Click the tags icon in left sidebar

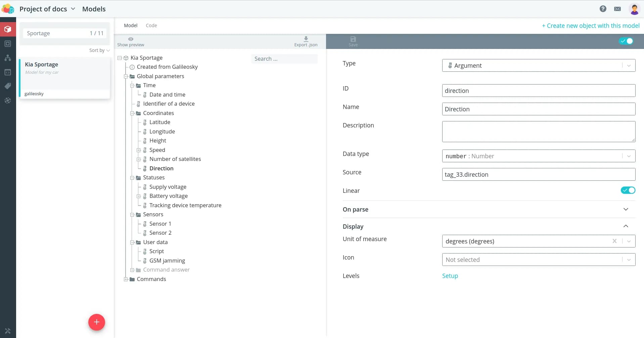8,86
